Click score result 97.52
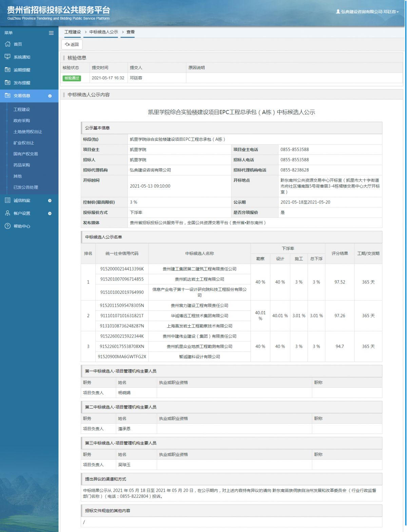The height and width of the screenshot is (532, 407). point(340,282)
